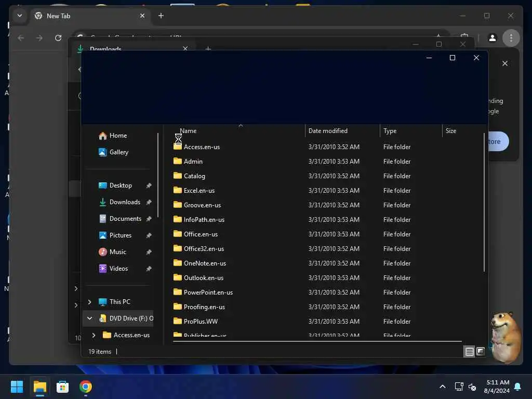This screenshot has height=399, width=532.
Task: Select the OneNote.en-us folder
Action: tap(205, 263)
